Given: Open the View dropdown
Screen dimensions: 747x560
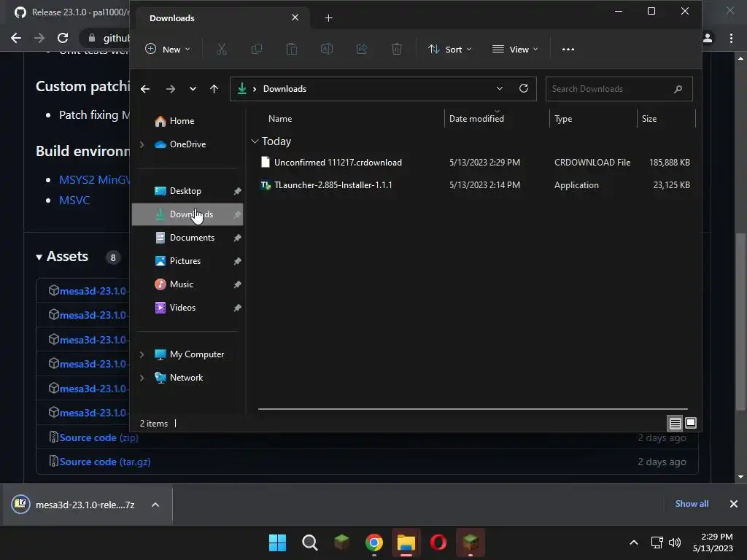Looking at the screenshot, I should (515, 49).
